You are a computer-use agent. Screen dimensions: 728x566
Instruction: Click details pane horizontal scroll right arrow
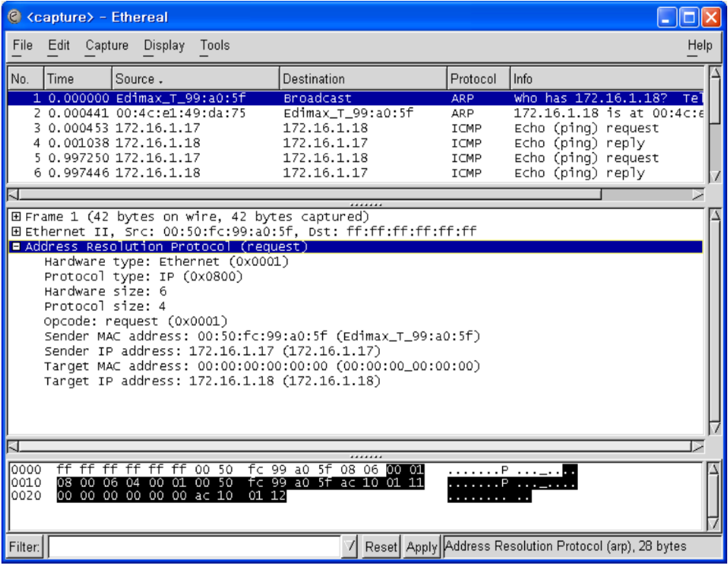698,447
